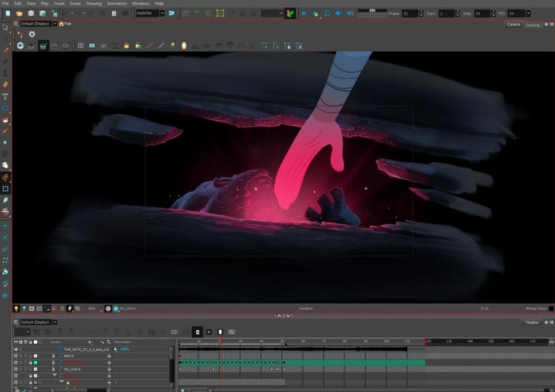Open the Animation menu
This screenshot has height=392, width=555.
(x=117, y=3)
